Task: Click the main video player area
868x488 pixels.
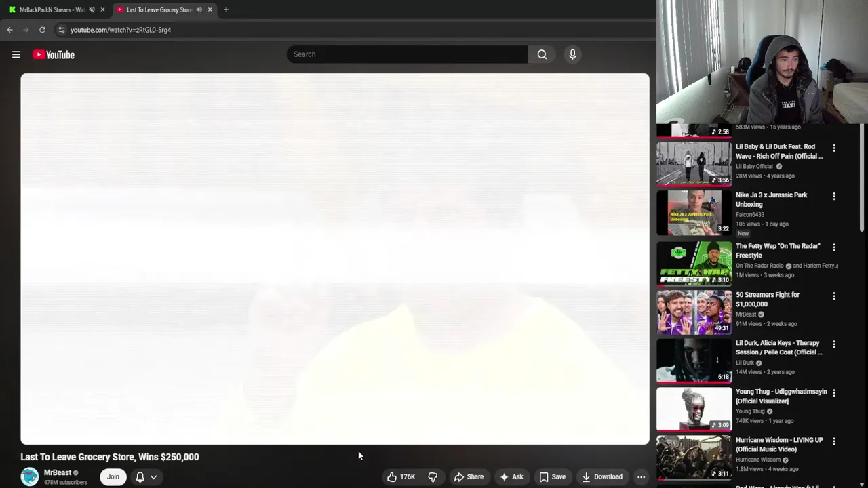Action: (x=335, y=259)
